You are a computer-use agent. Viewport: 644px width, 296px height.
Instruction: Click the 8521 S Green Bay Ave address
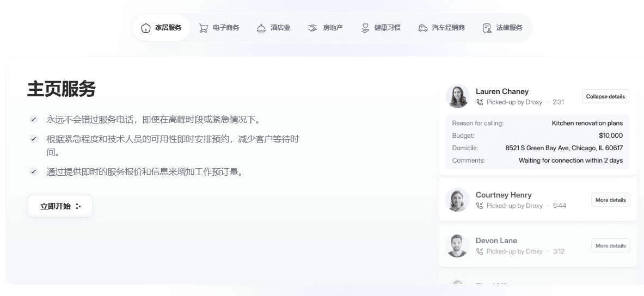tap(564, 148)
